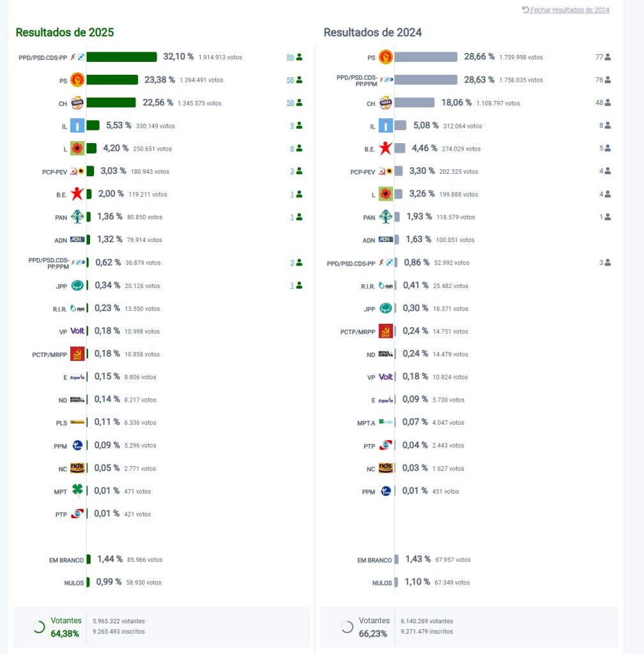
Task: Click the PAN tree logo in 2025 results
Action: coord(77,217)
